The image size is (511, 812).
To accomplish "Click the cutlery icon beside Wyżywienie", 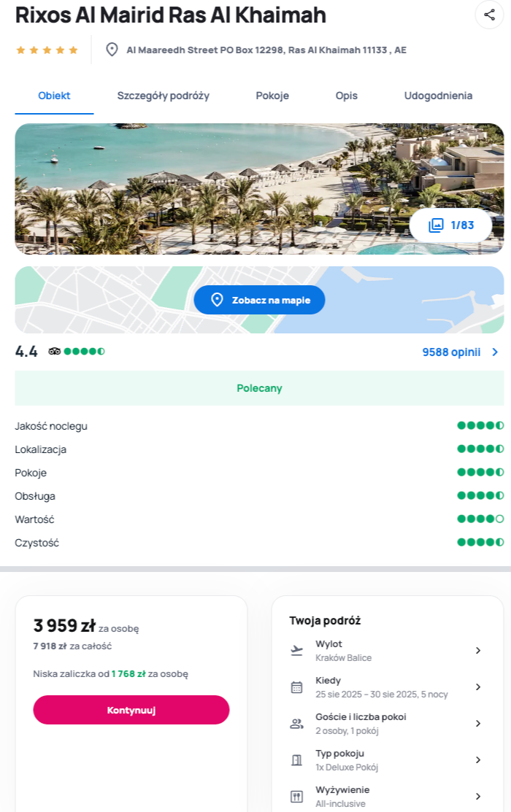I will coord(296,797).
